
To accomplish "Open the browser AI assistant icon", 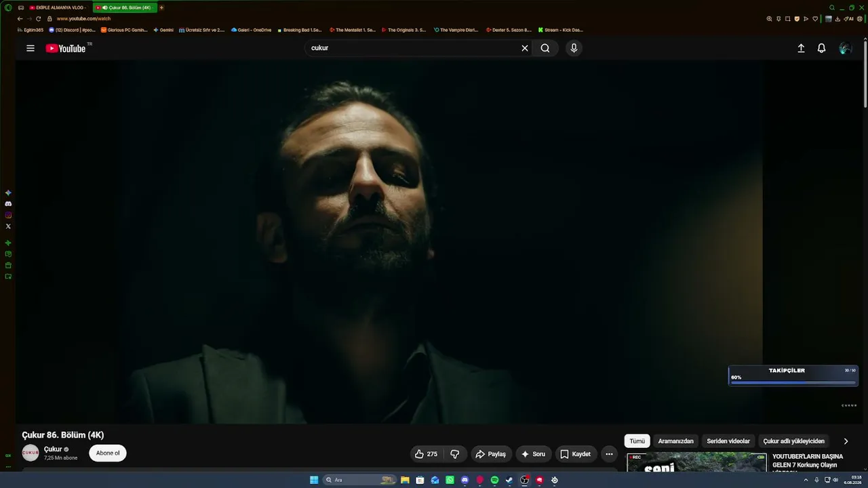I will click(x=849, y=19).
